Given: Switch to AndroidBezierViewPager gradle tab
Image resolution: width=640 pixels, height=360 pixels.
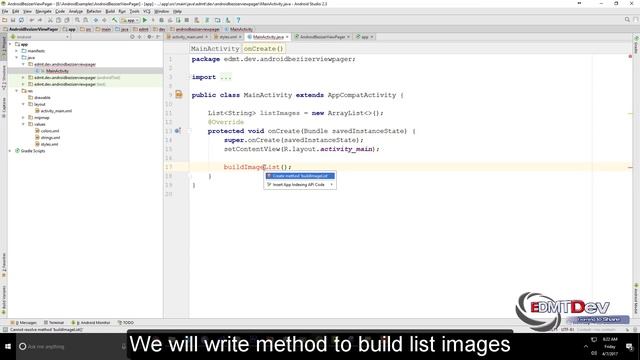Looking at the screenshot, I should [x=322, y=37].
